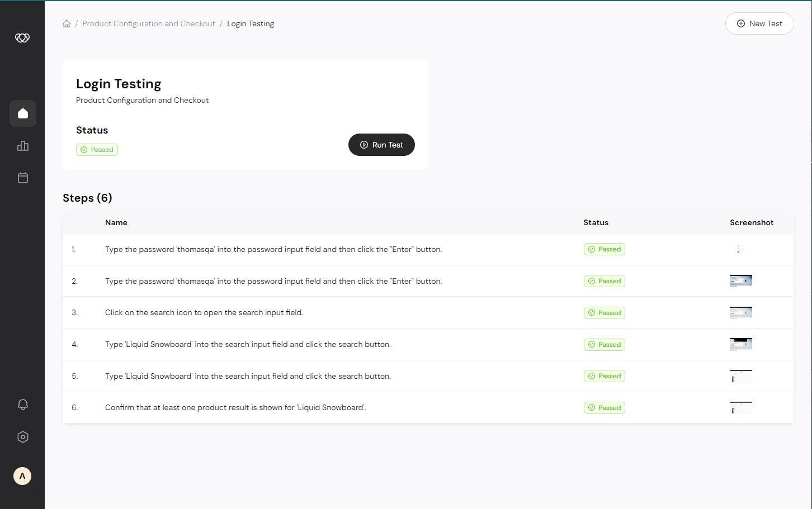The width and height of the screenshot is (812, 509).
Task: Click the app logo in sidebar
Action: point(22,38)
